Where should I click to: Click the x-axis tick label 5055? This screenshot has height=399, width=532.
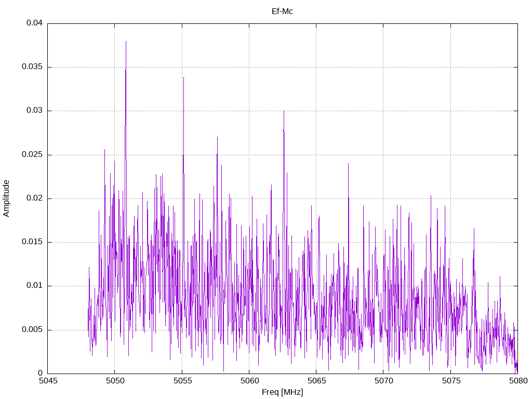point(182,381)
